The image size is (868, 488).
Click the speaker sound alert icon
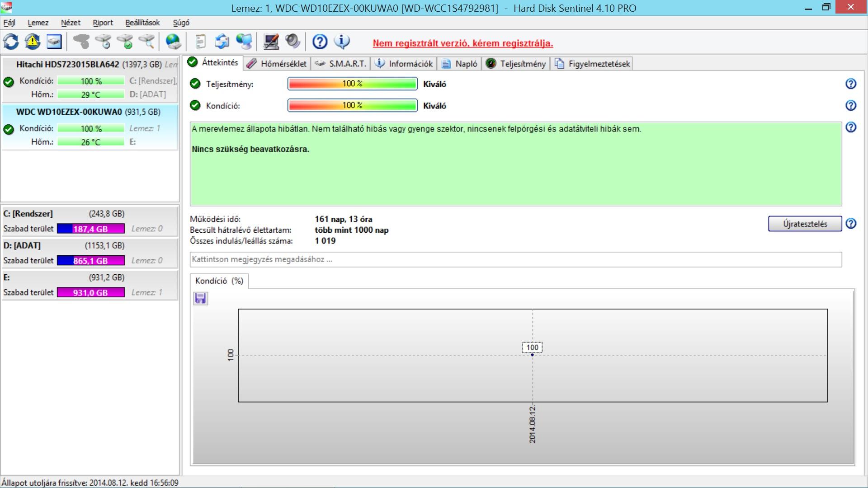point(293,42)
